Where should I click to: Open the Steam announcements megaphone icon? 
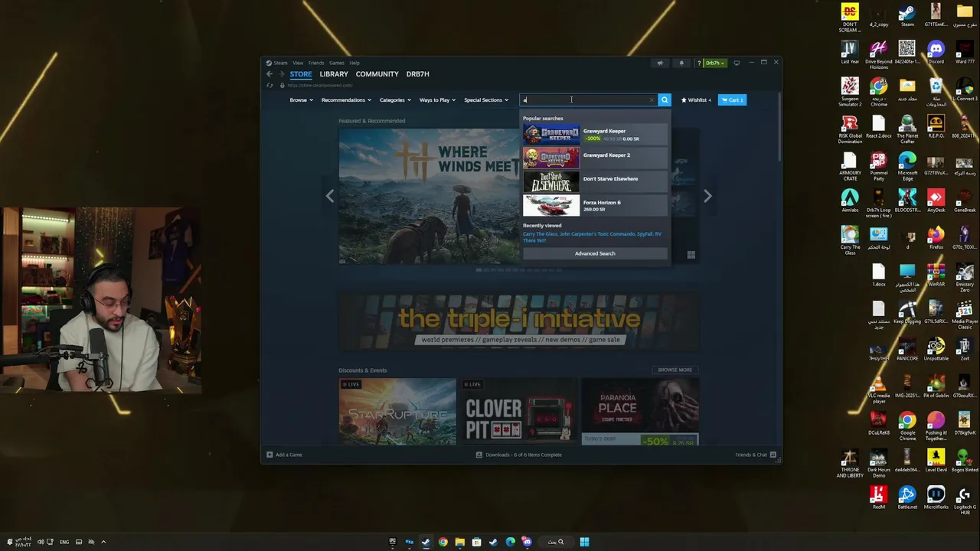(x=660, y=63)
